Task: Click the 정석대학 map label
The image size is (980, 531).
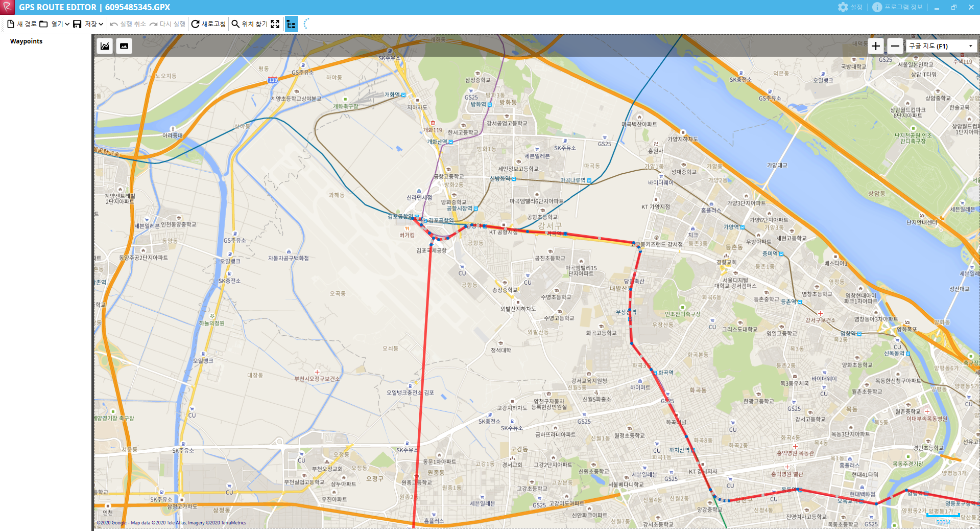Action: pos(500,350)
